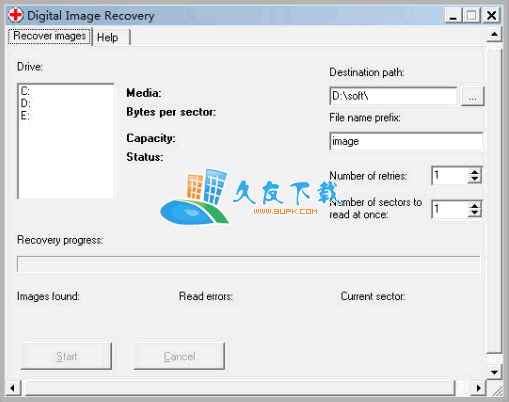
Task: Decrease number of sectors to read
Action: click(475, 213)
